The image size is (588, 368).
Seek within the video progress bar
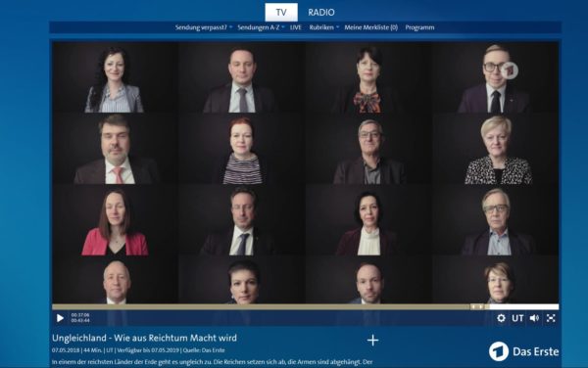coord(305,307)
